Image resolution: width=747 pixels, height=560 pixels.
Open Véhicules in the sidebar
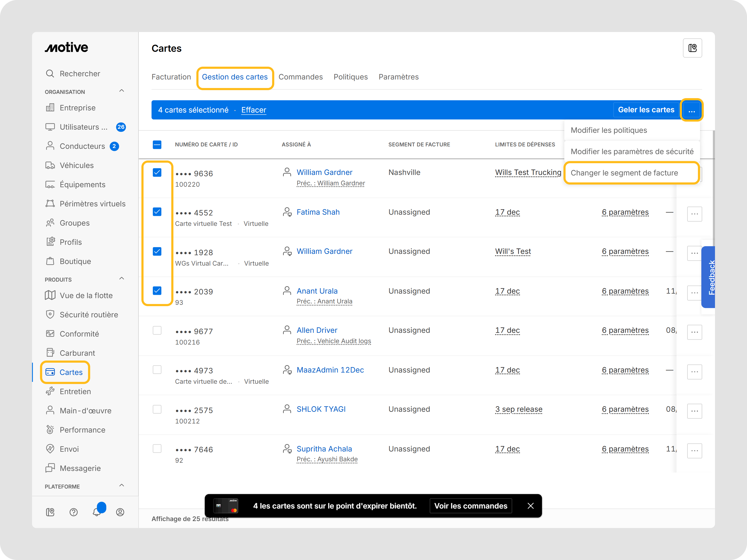70,165
